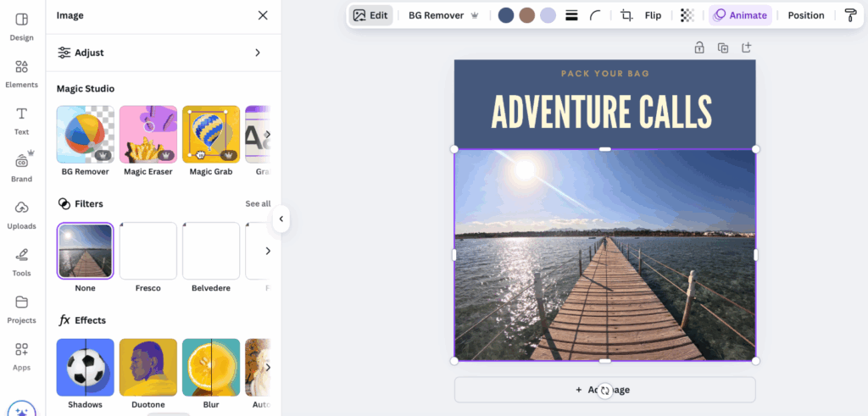The height and width of the screenshot is (416, 868).
Task: Open the Projects folder panel
Action: coord(21,309)
